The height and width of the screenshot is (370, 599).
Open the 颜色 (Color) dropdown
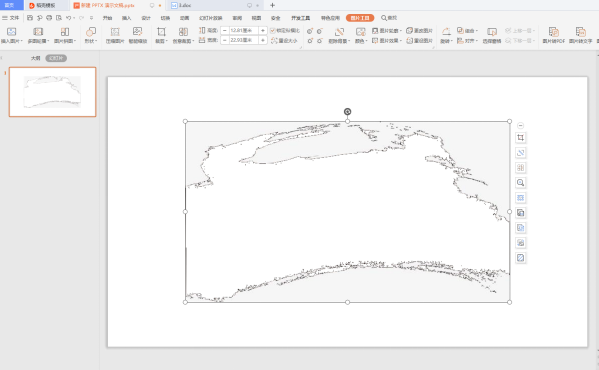click(360, 35)
